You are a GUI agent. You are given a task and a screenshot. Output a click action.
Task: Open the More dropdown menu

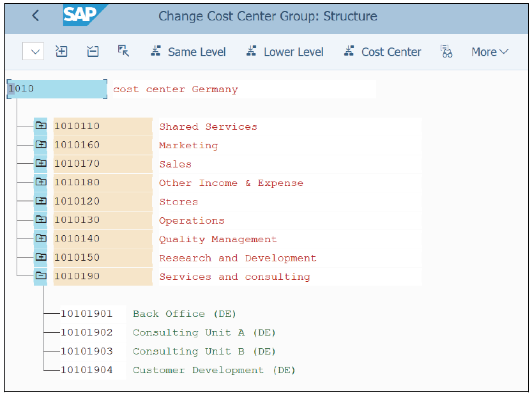click(489, 51)
